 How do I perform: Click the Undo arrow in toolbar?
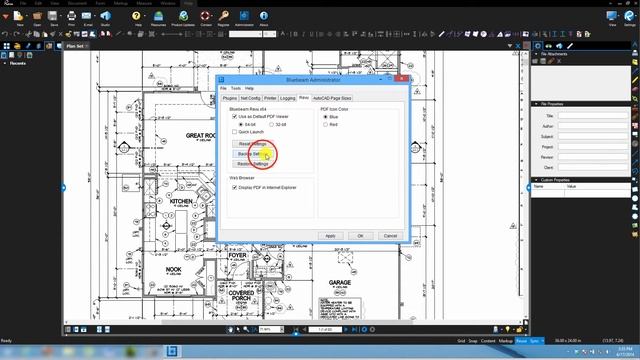click(x=5, y=34)
